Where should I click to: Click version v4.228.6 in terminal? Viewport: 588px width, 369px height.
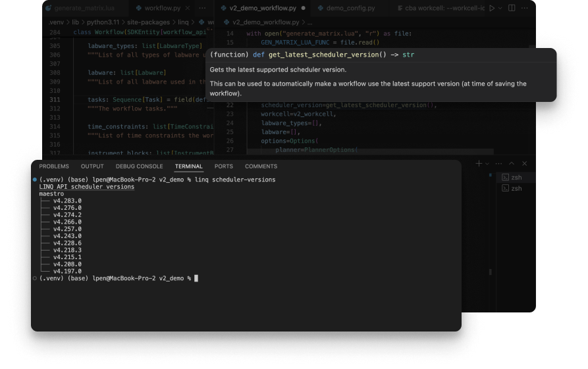(x=67, y=243)
